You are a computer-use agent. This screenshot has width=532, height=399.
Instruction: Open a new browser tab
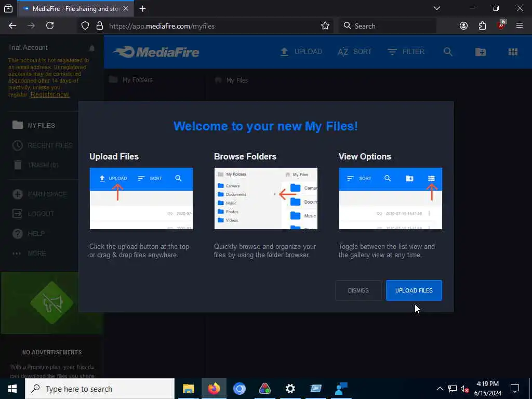(143, 9)
